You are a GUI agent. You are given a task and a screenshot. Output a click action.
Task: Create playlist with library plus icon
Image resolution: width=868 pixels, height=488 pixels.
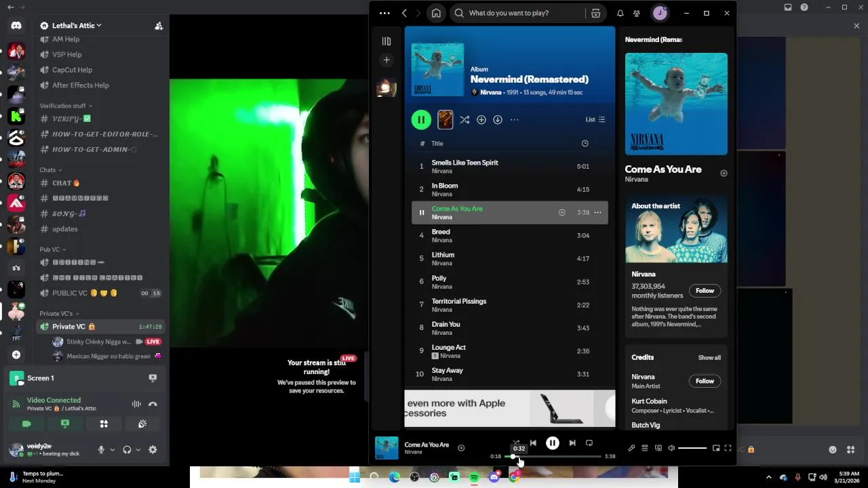pyautogui.click(x=387, y=60)
